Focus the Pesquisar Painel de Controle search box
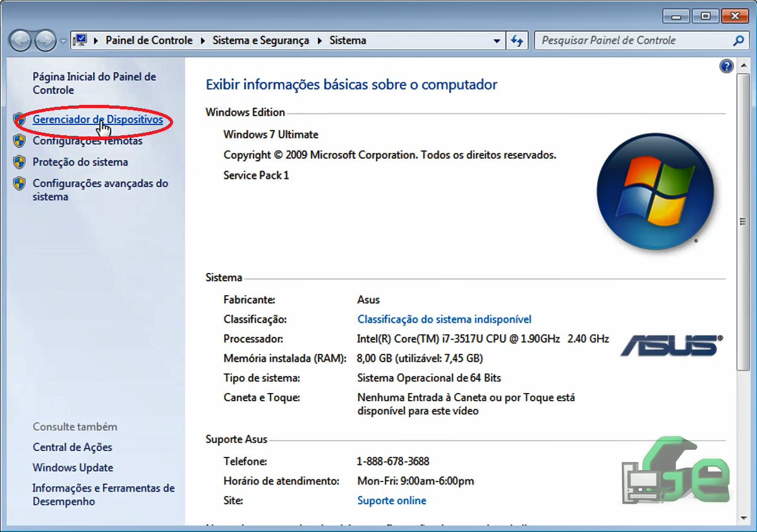Image resolution: width=757 pixels, height=532 pixels. (x=633, y=40)
